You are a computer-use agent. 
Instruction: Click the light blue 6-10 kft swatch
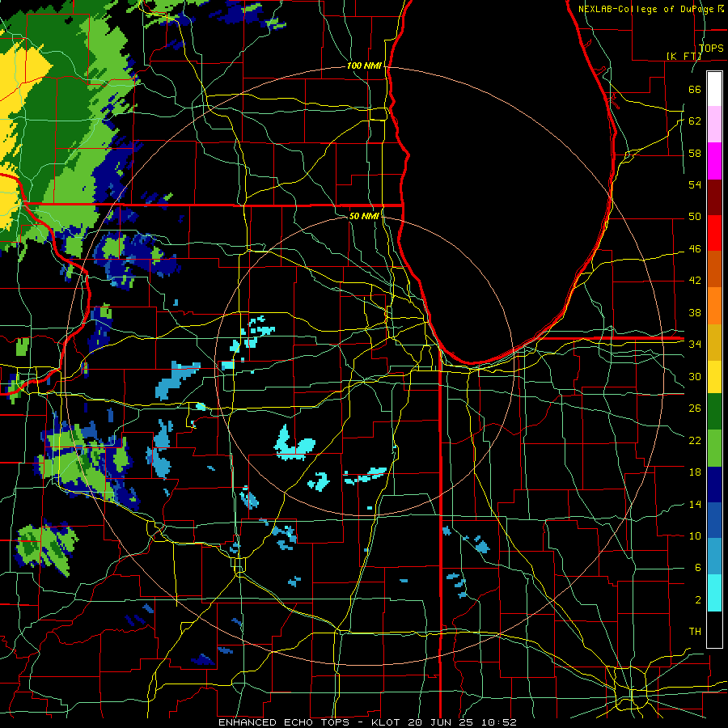point(714,557)
